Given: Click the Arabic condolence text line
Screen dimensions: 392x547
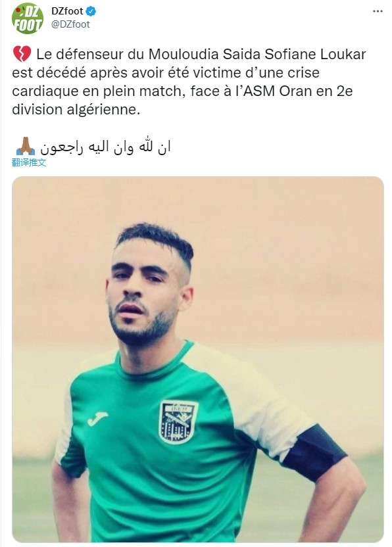Looking at the screenshot, I should pos(105,147).
